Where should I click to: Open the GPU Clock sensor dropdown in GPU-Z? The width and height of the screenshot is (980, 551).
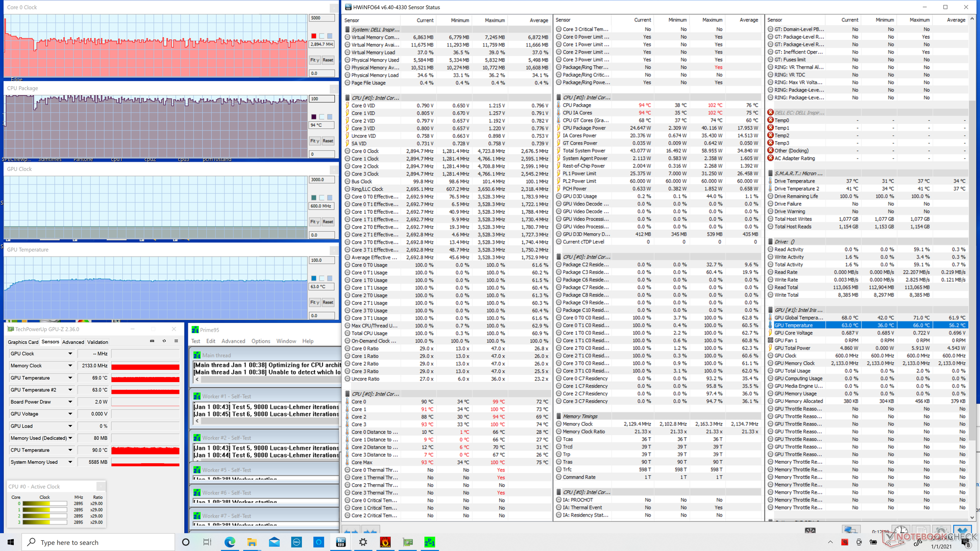(70, 354)
